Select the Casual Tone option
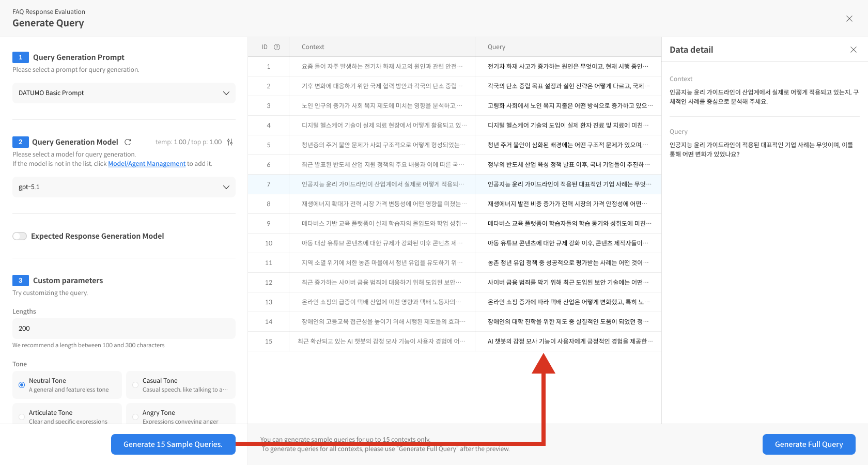 coord(135,385)
